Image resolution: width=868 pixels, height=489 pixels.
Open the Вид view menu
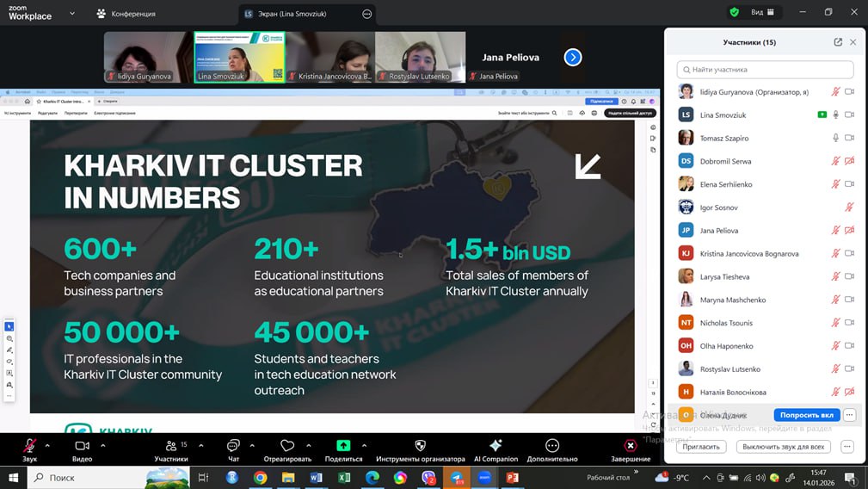(762, 13)
